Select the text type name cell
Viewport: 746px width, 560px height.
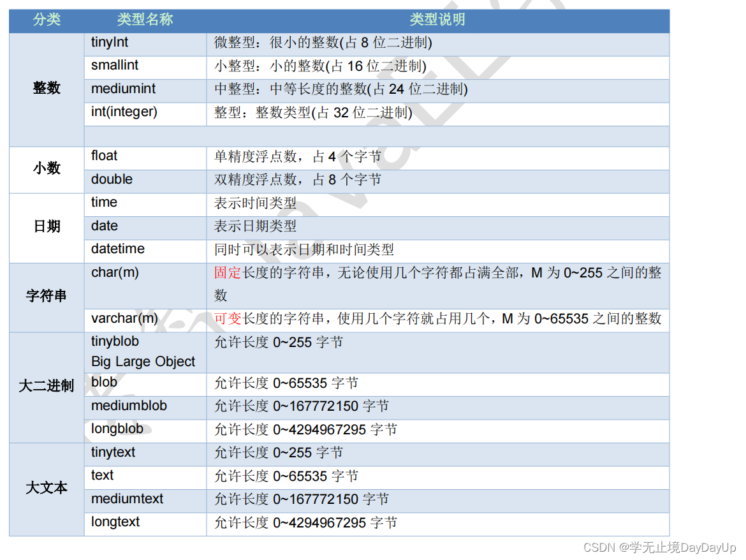145,478
